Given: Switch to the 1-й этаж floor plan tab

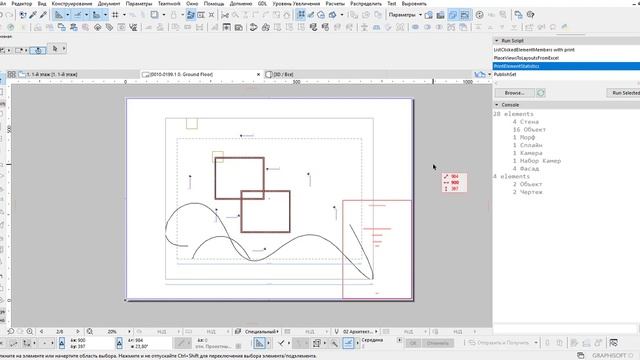Looking at the screenshot, I should (x=78, y=74).
